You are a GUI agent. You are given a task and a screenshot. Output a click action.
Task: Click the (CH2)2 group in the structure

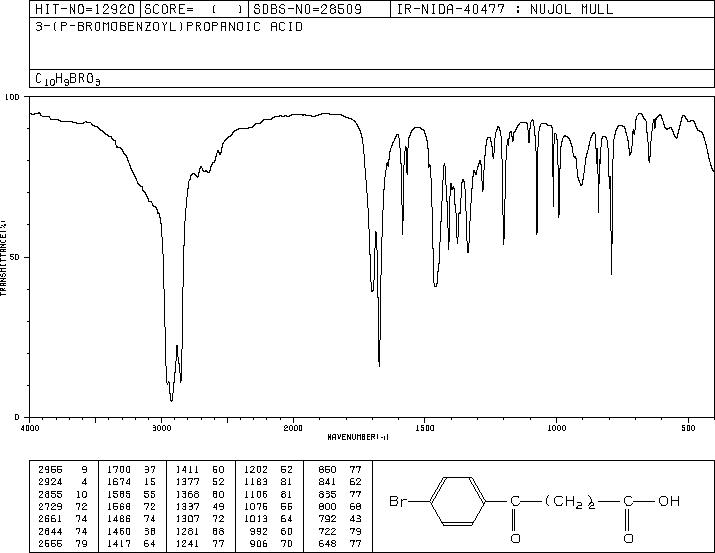tap(570, 502)
